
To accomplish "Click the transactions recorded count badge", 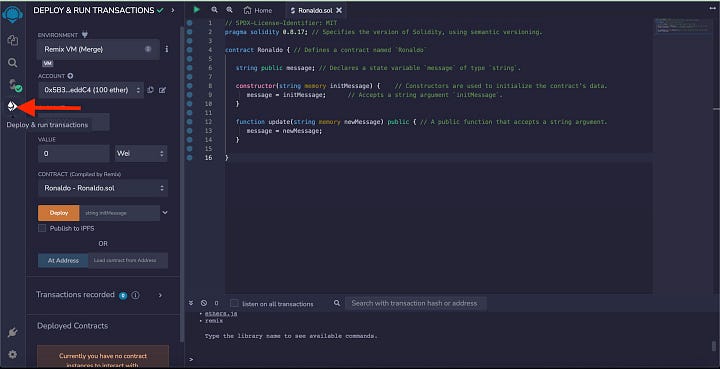I will click(123, 296).
